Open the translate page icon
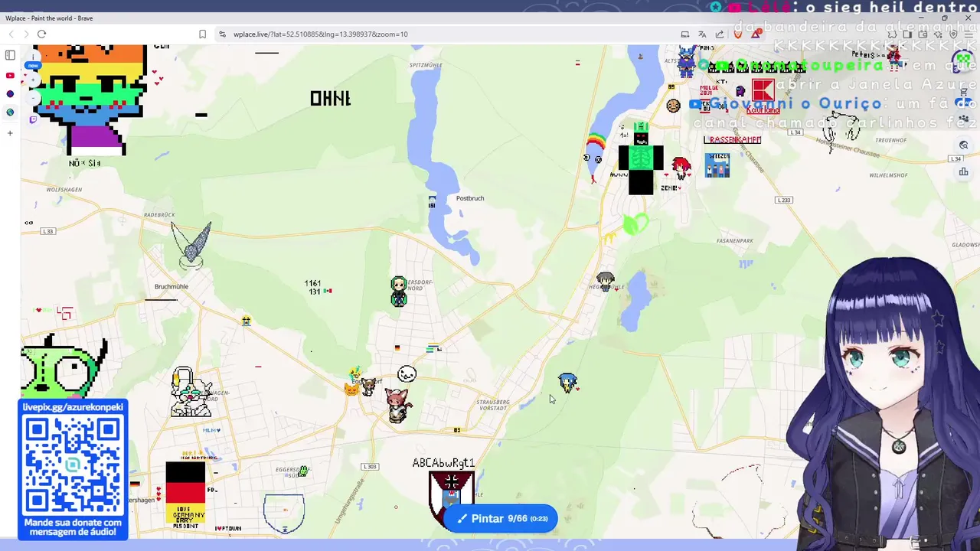Viewport: 980px width, 551px height. point(702,34)
